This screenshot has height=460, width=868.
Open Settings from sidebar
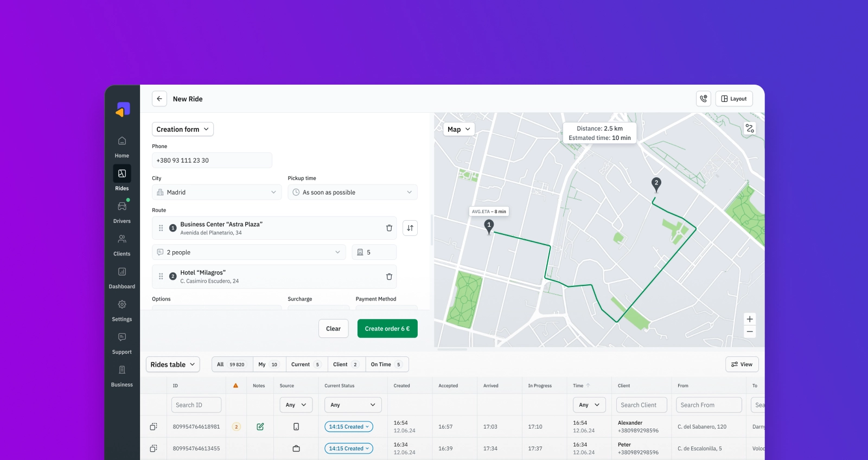122,311
